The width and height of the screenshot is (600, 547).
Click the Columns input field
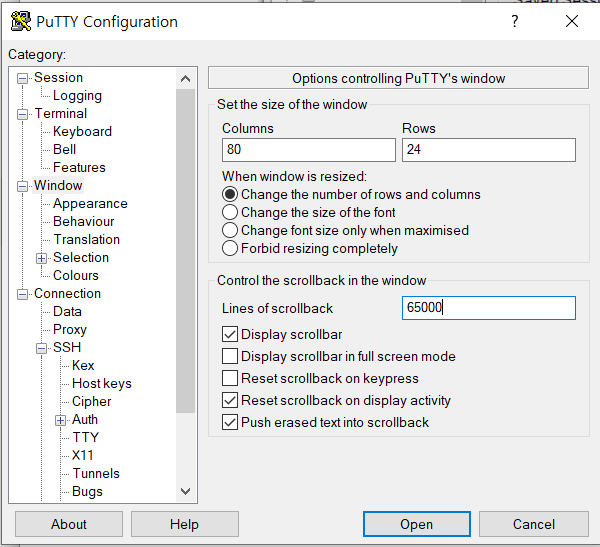pyautogui.click(x=309, y=150)
